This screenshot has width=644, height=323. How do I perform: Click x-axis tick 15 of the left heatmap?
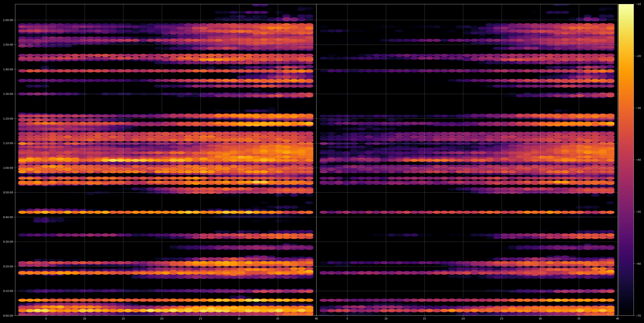point(123,319)
